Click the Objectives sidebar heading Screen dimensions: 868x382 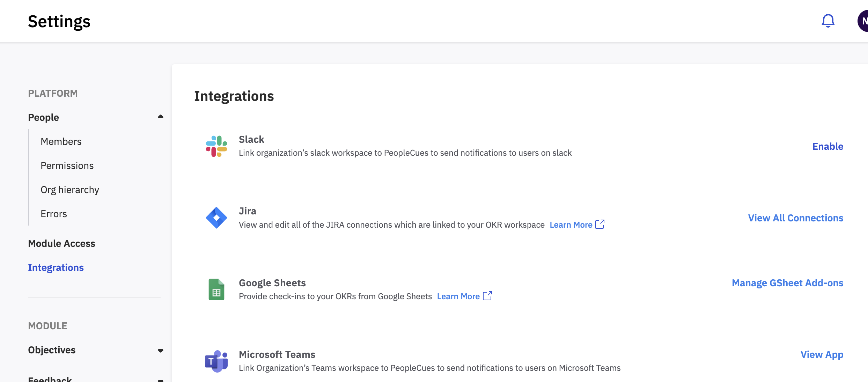click(x=52, y=350)
